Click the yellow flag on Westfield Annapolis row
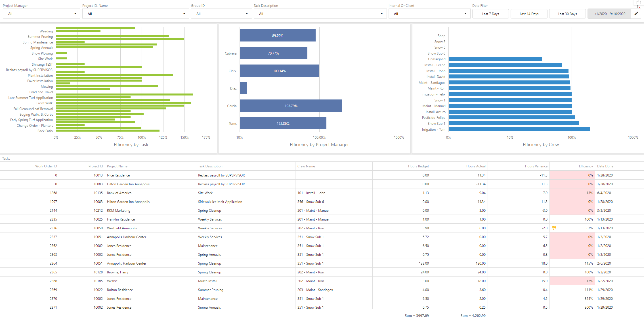 tap(554, 228)
